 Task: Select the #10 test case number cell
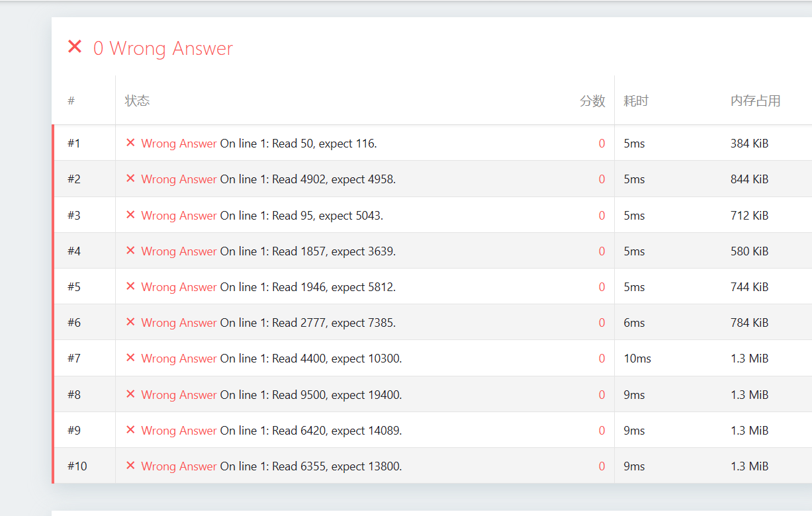(x=77, y=466)
